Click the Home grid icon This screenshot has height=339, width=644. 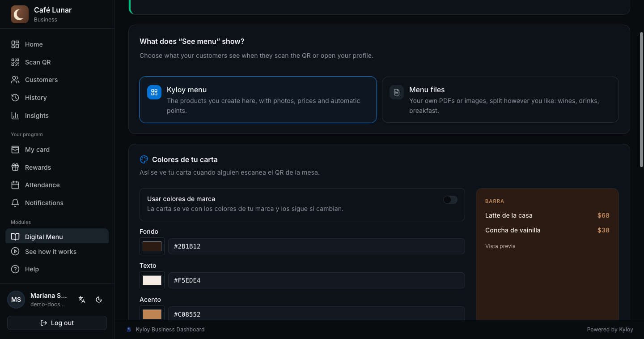point(15,44)
